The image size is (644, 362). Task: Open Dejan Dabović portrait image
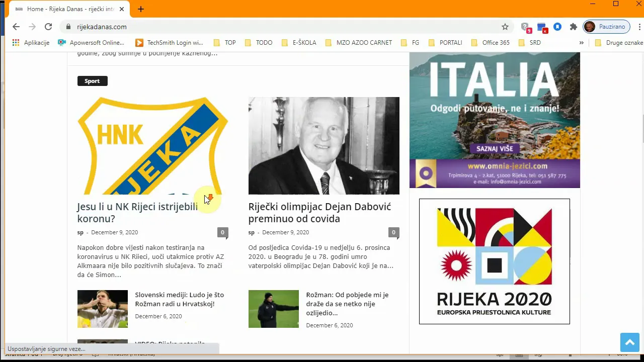[x=324, y=146]
